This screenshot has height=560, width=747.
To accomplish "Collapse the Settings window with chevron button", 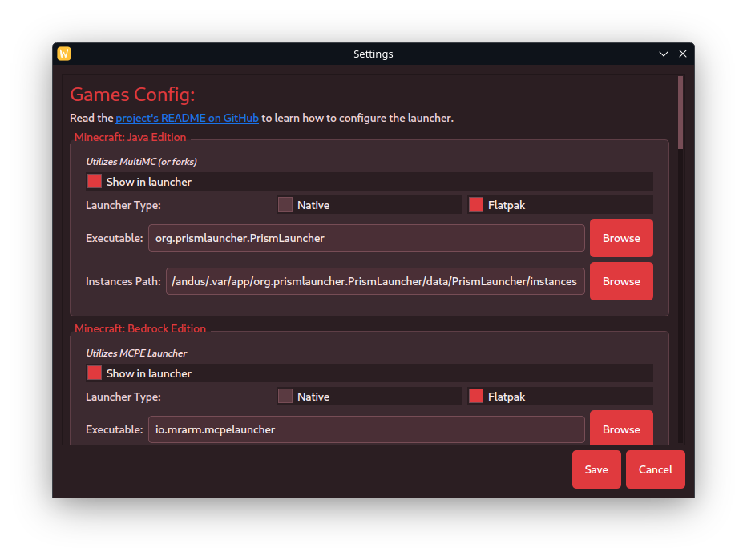I will point(663,54).
